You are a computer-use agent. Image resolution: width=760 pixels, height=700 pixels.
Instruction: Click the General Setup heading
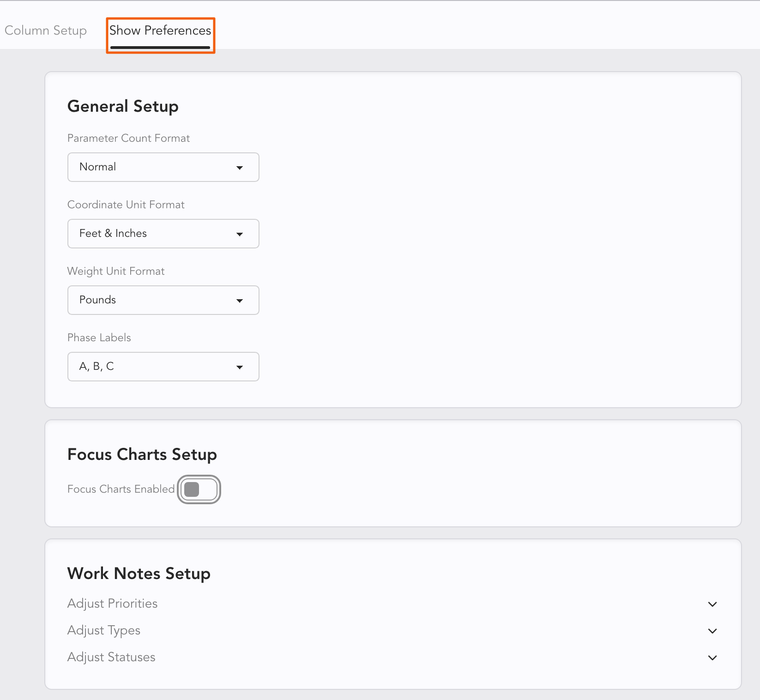123,106
